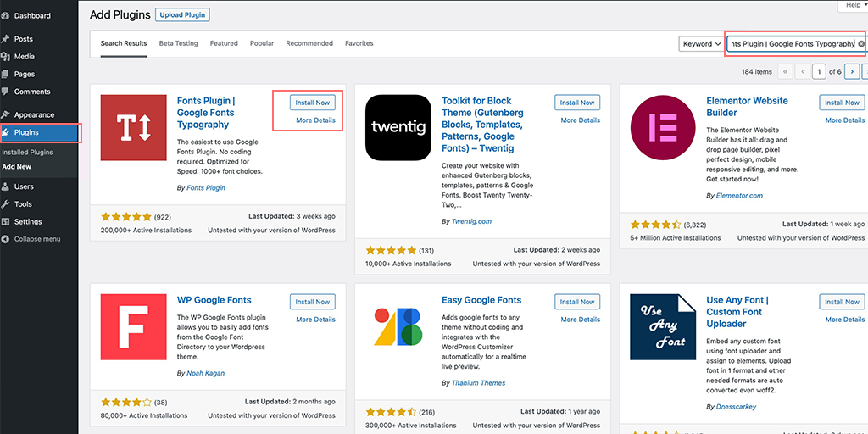The width and height of the screenshot is (868, 434).
Task: Click the Pages icon in sidebar
Action: 6,74
